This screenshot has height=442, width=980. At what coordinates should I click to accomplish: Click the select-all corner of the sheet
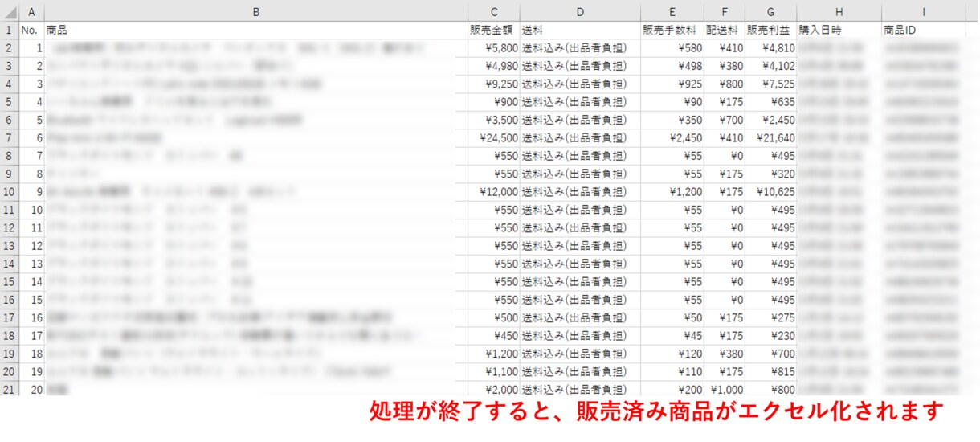tap(9, 11)
